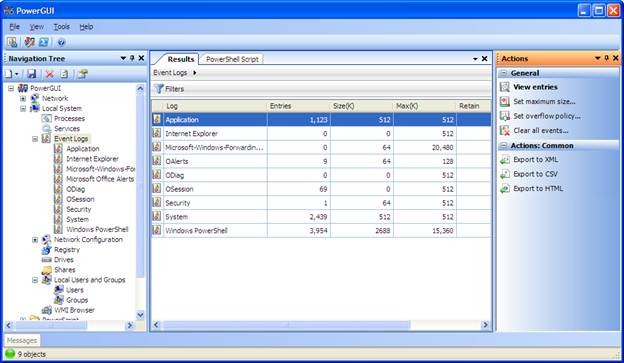Close the Navigation Tree panel
Screen dimensions: 624x363
141,58
